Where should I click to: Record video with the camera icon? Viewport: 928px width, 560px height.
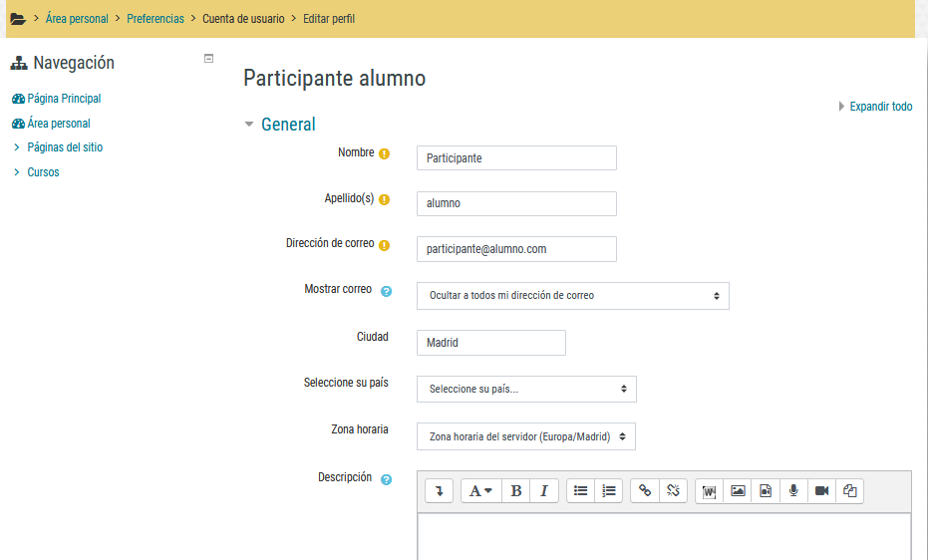click(821, 491)
